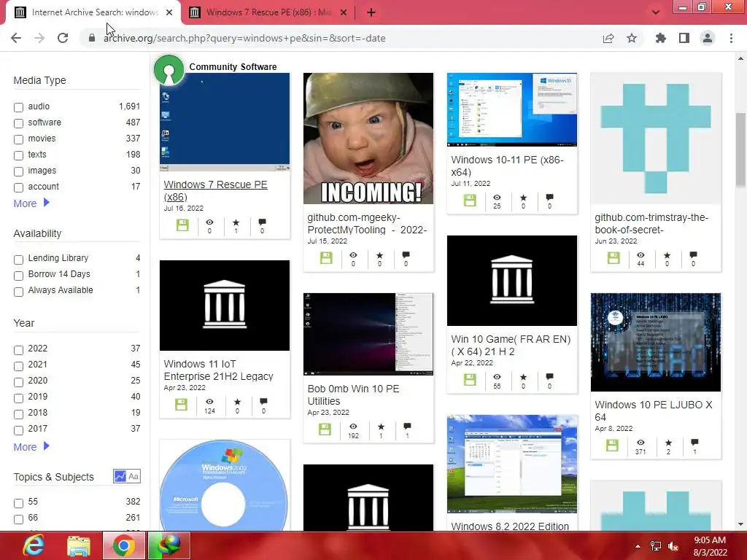Open Bob 0mb Win 10 PE Utilities
Screen dimensions: 747x560
pyautogui.click(x=353, y=394)
